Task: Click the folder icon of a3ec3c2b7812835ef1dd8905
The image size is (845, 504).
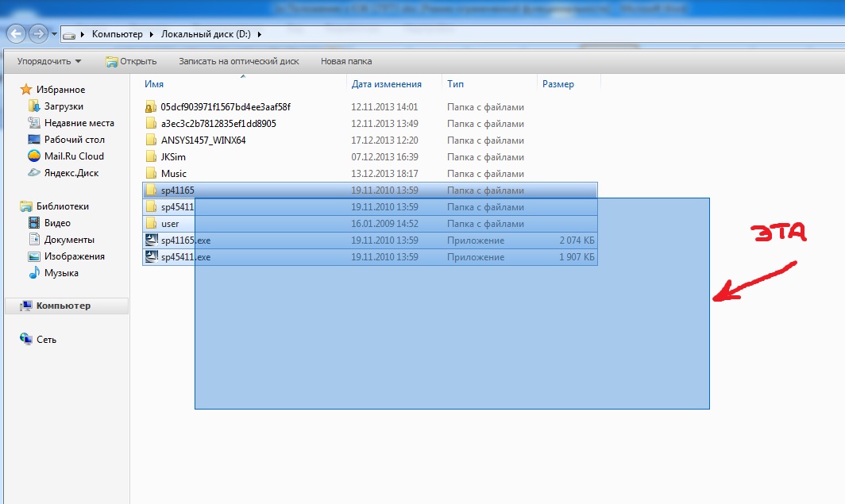Action: pos(151,123)
